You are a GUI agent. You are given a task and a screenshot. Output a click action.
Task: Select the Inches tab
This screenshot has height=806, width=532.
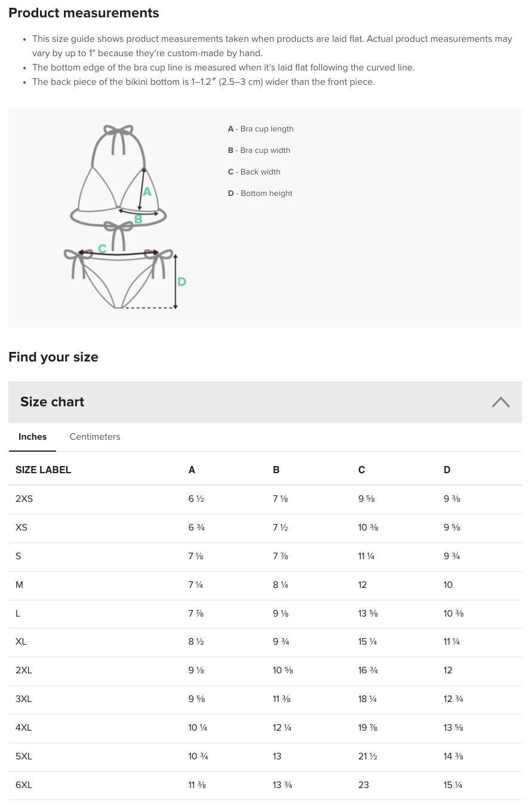[32, 437]
